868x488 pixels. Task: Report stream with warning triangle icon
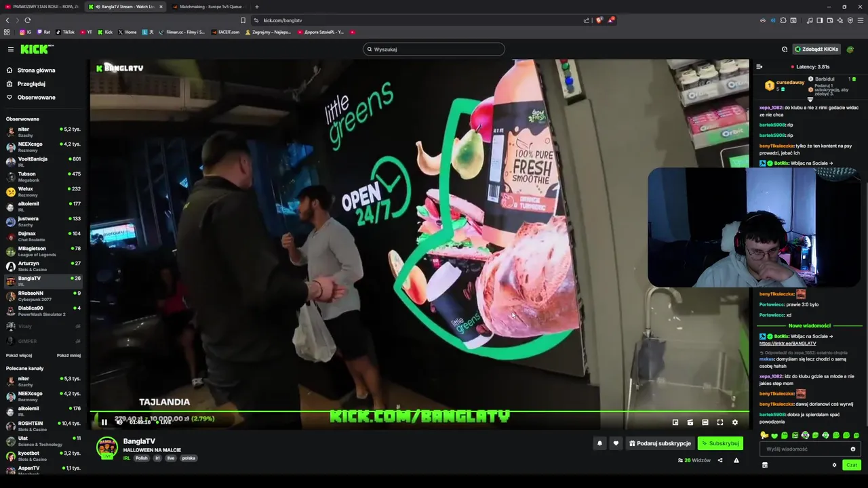click(x=736, y=460)
